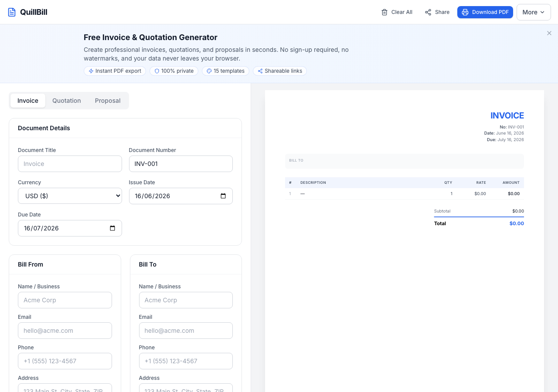
Task: Switch to the Quotation tab
Action: point(67,101)
